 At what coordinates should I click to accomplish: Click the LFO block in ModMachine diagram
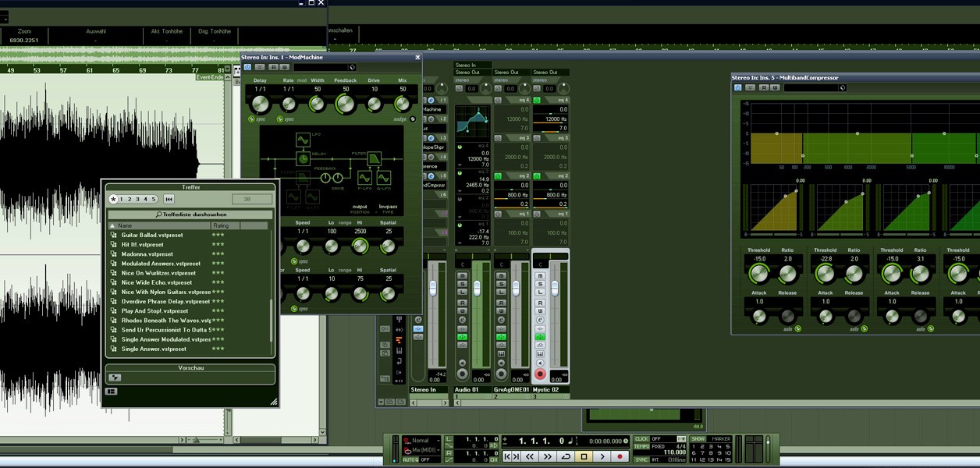tap(303, 140)
